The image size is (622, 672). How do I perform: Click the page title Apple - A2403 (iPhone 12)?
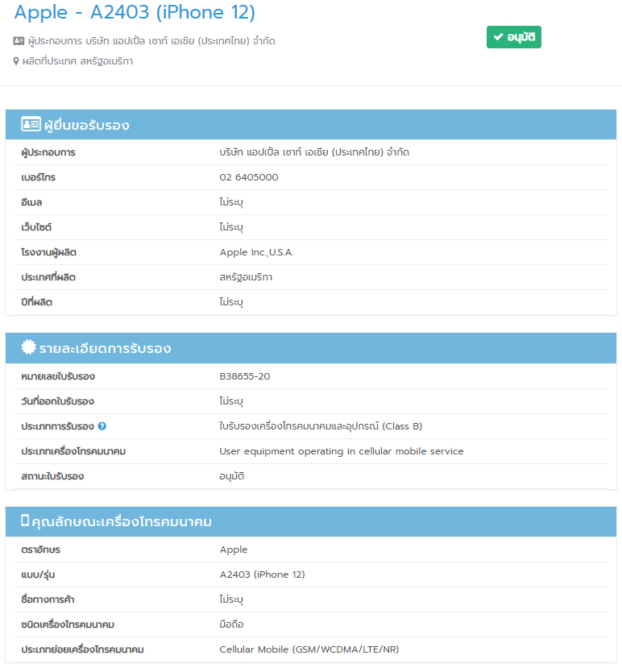[x=135, y=13]
